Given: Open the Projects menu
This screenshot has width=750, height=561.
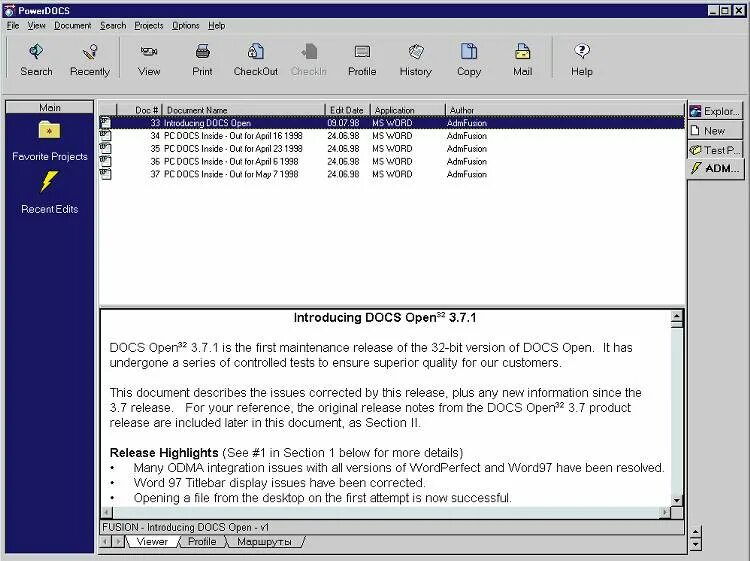Looking at the screenshot, I should click(149, 26).
